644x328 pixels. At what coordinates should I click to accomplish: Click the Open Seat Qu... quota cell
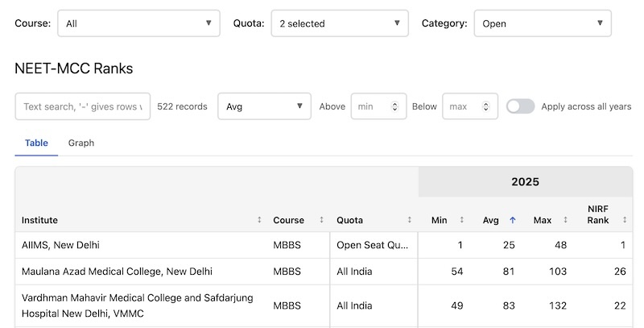[373, 245]
